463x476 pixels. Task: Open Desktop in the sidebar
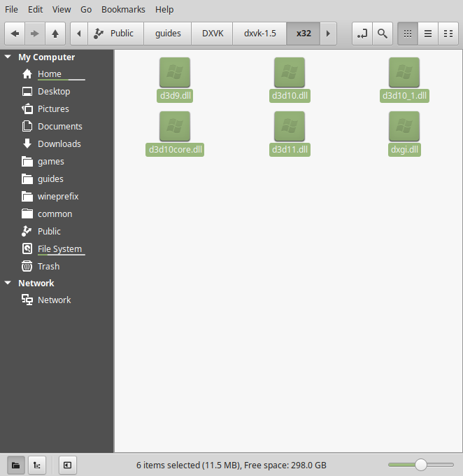coord(57,92)
